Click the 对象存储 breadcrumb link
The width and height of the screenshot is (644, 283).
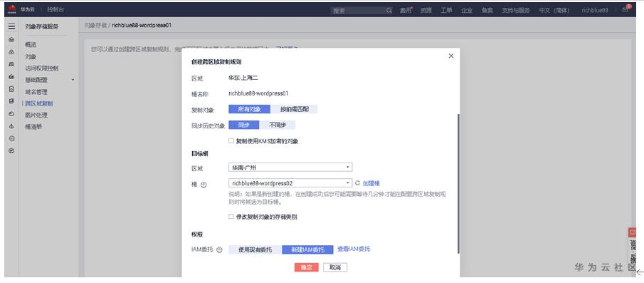(x=95, y=25)
